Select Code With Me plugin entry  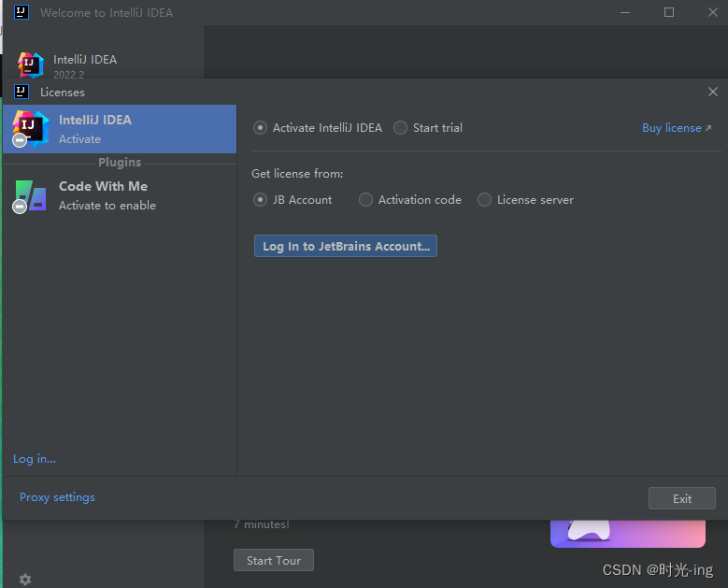click(x=120, y=195)
